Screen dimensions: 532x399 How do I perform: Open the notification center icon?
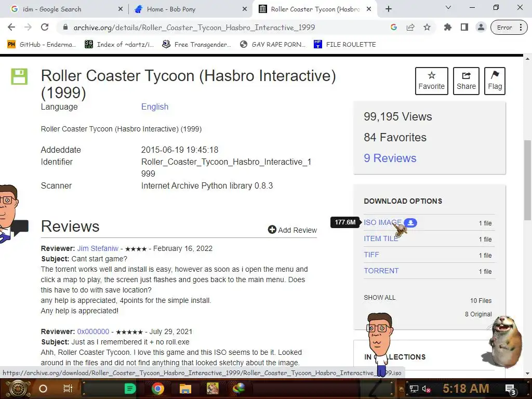510,389
